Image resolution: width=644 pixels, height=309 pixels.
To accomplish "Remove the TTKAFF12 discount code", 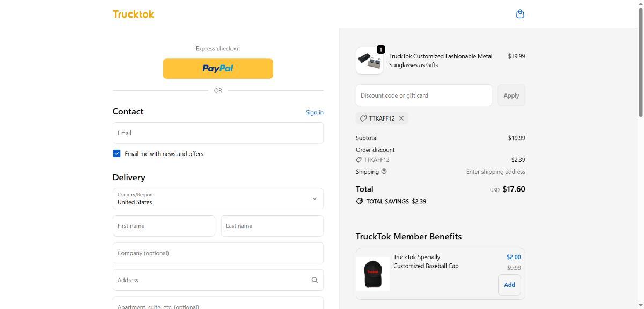I will click(401, 118).
